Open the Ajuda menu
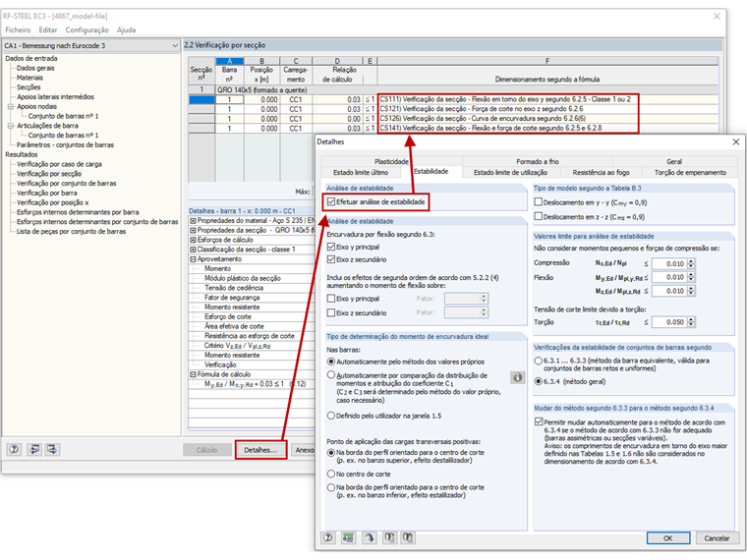 126,30
